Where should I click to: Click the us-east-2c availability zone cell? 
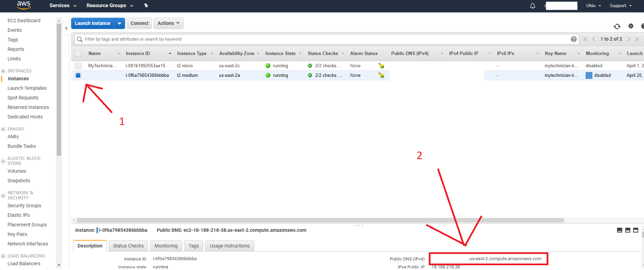pos(229,66)
